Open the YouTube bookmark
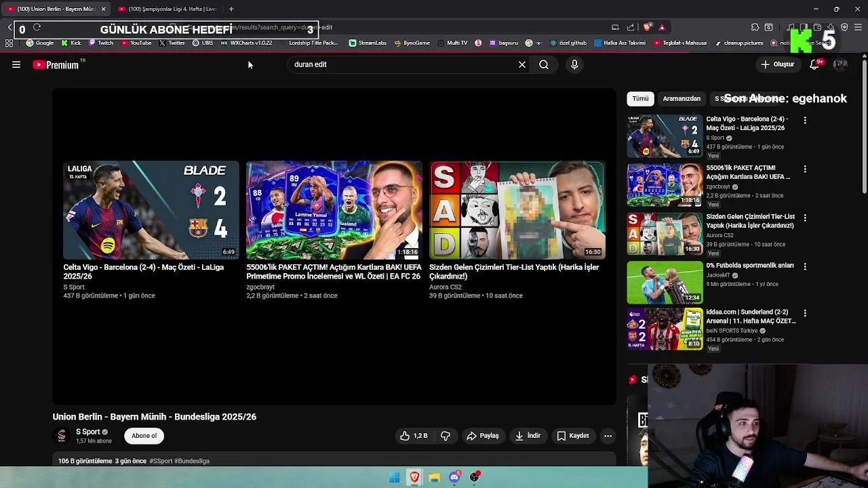This screenshot has width=868, height=488. [136, 43]
